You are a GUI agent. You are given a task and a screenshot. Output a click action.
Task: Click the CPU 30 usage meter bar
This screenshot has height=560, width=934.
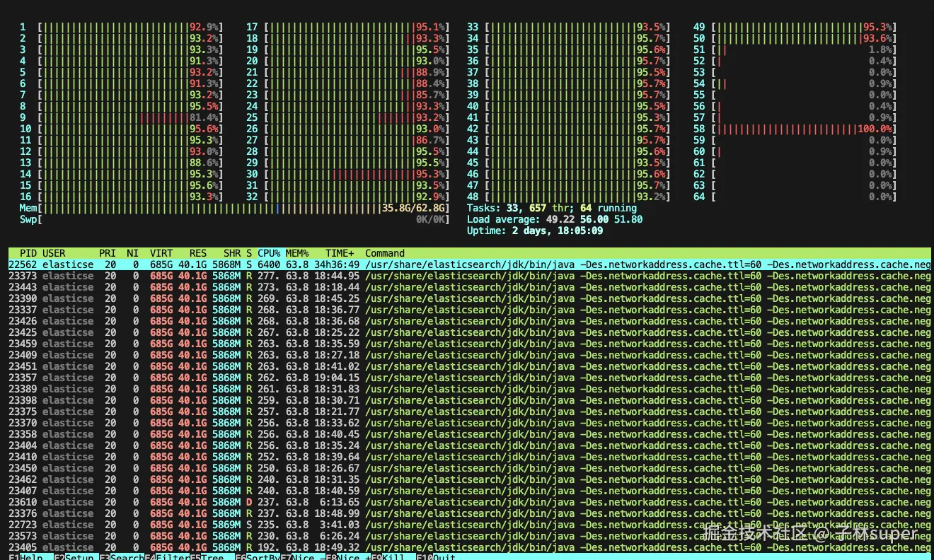(x=348, y=174)
